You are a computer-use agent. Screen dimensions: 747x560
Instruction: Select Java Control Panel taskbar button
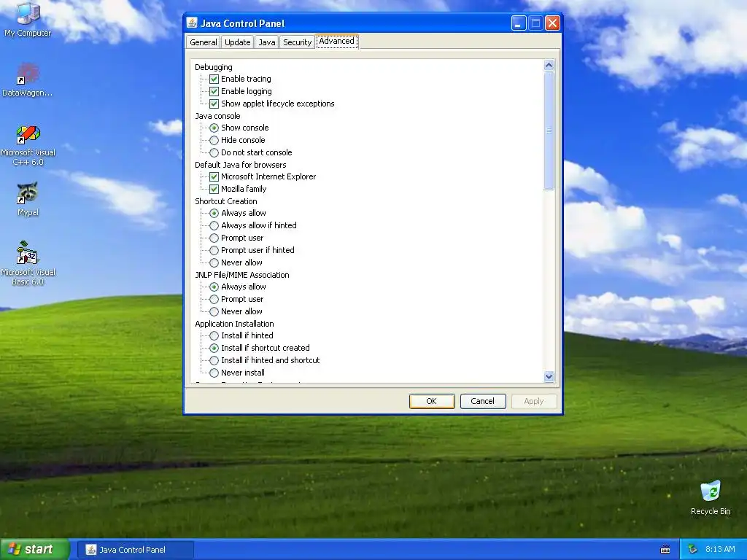[136, 550]
